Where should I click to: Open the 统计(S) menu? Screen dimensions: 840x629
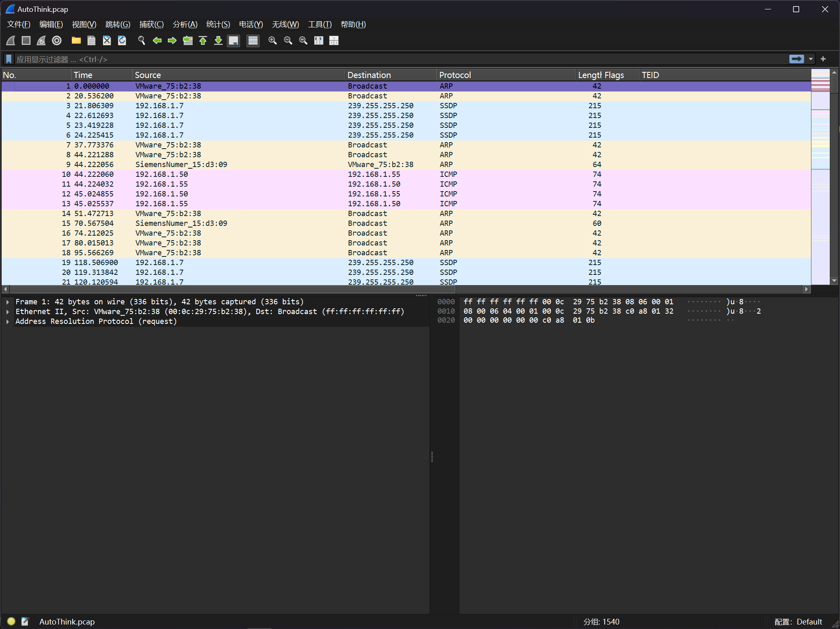(x=218, y=25)
